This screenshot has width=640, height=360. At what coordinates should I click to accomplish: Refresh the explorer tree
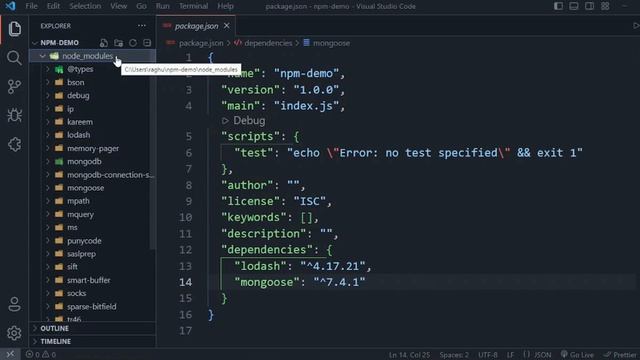pos(133,42)
